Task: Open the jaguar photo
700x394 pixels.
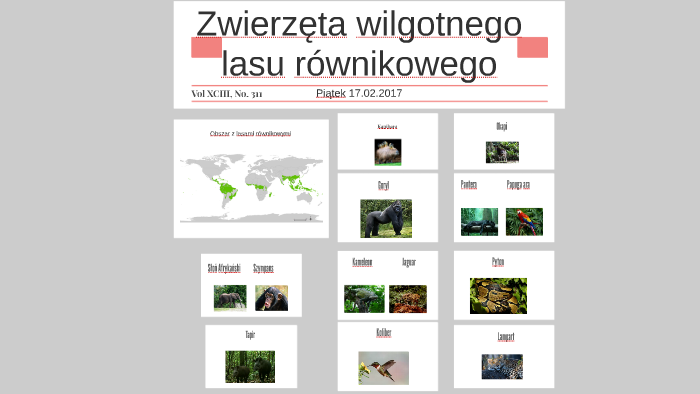Action: click(408, 299)
